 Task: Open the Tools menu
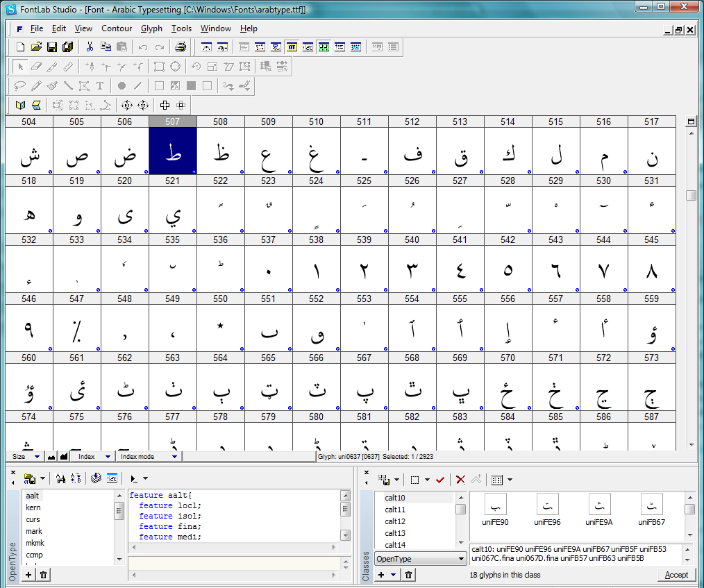[181, 28]
